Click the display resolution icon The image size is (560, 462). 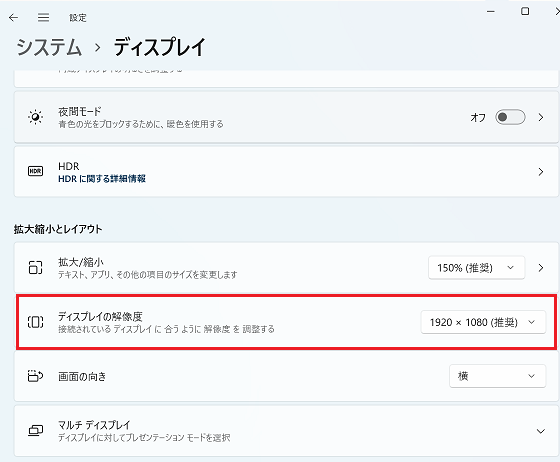pos(35,322)
